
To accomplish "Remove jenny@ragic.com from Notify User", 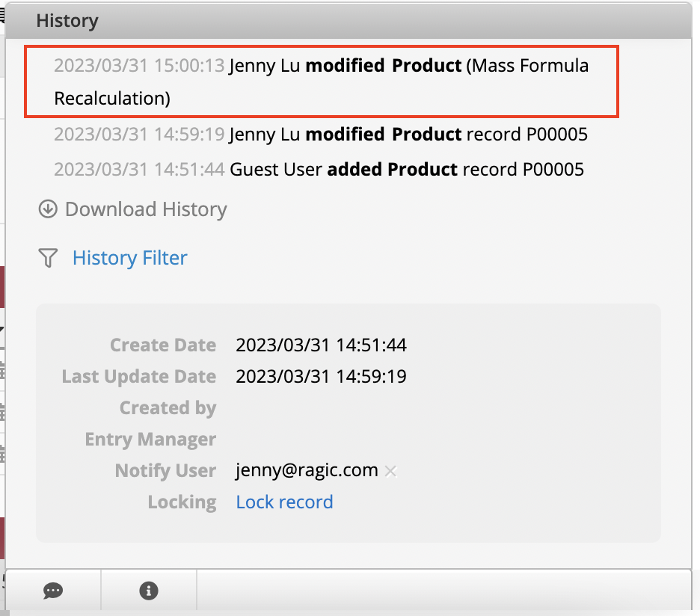I will click(390, 471).
